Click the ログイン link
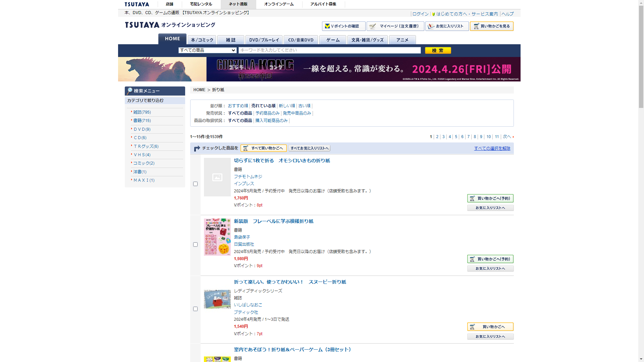Viewport: 644px width, 362px height. (421, 14)
